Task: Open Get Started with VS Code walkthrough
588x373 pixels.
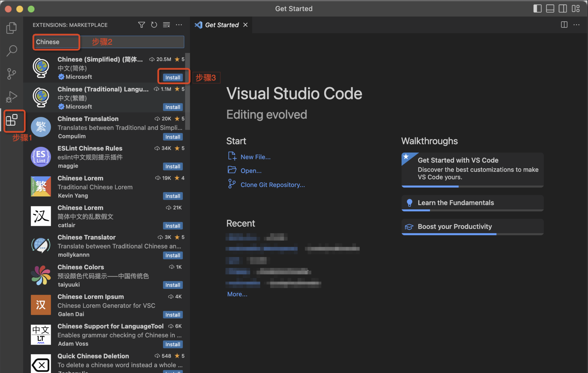Action: 473,170
